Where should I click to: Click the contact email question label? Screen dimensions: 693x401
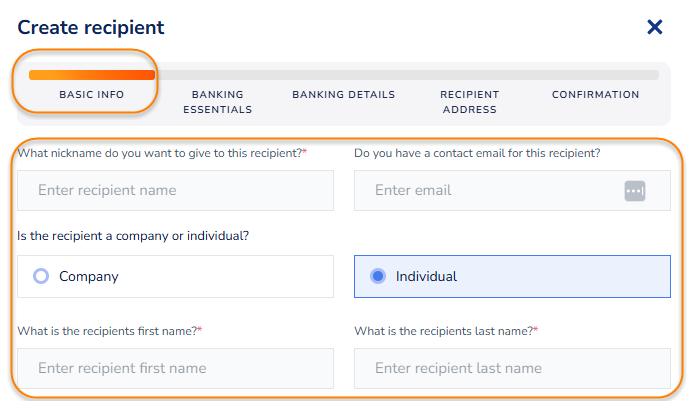click(x=477, y=152)
